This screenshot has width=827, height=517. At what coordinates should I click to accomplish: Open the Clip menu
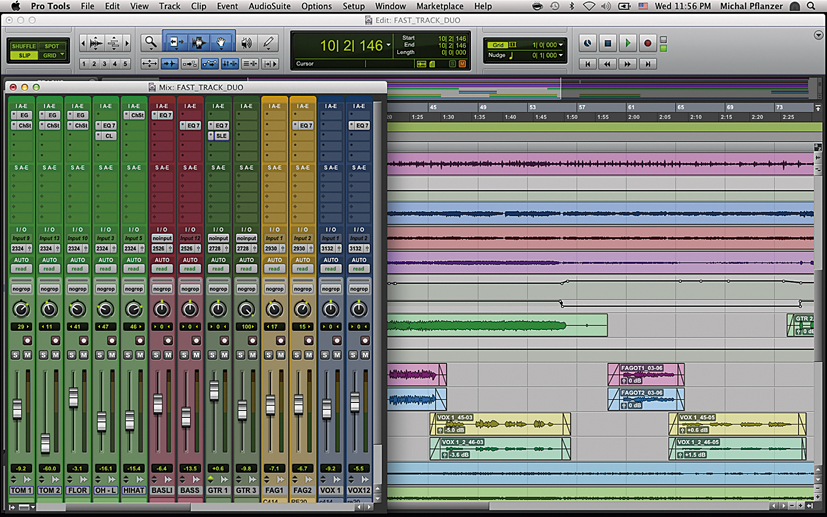pyautogui.click(x=198, y=6)
